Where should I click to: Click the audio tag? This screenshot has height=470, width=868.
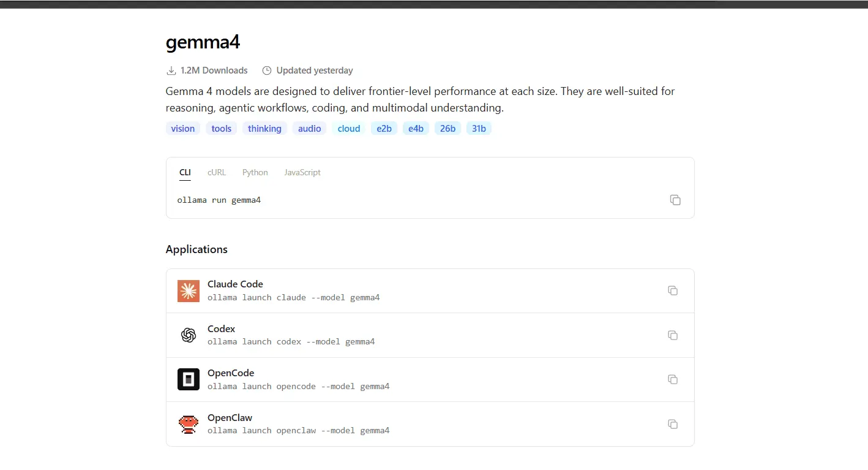click(310, 129)
